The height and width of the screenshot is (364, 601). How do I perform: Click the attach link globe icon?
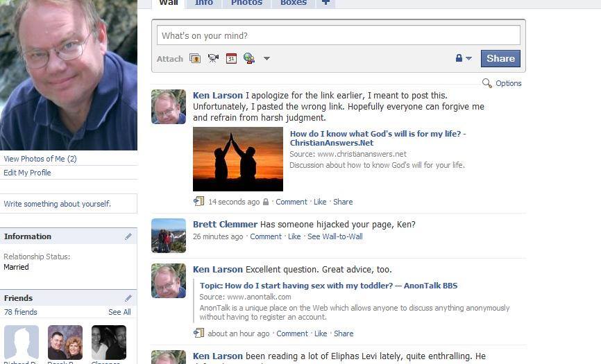point(248,59)
